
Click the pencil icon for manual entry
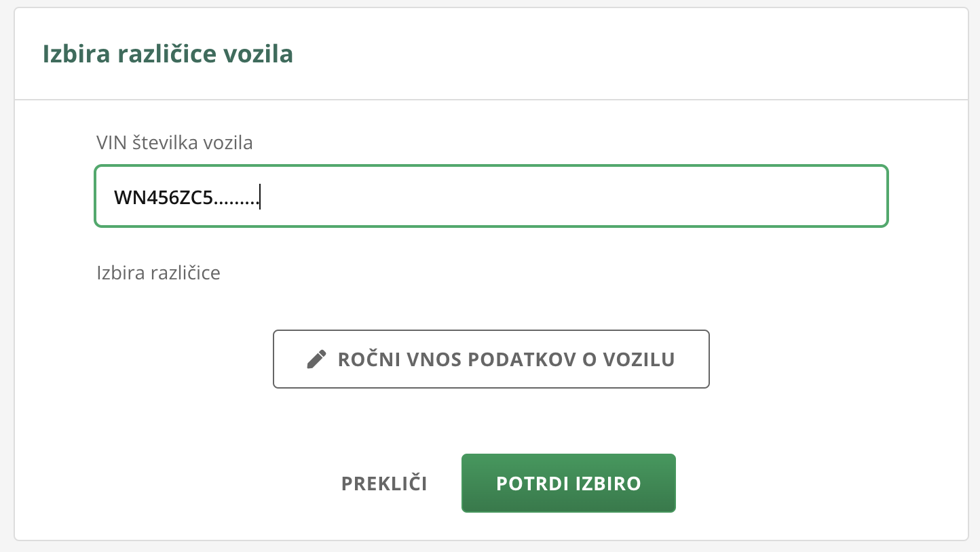pyautogui.click(x=316, y=359)
